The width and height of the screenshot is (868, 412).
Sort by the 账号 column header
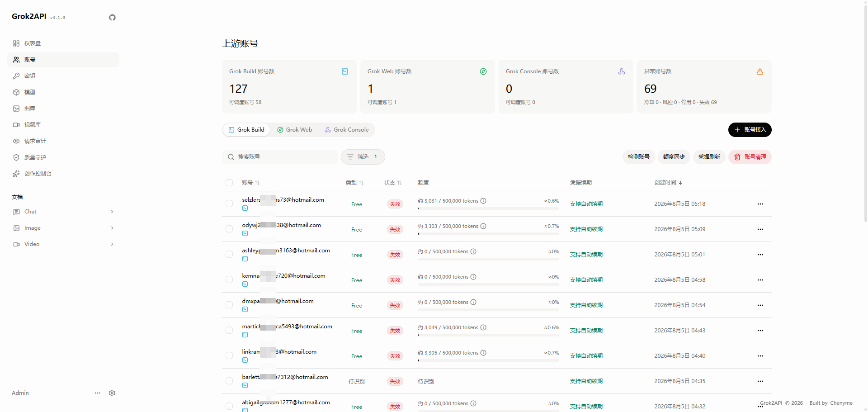coord(250,183)
